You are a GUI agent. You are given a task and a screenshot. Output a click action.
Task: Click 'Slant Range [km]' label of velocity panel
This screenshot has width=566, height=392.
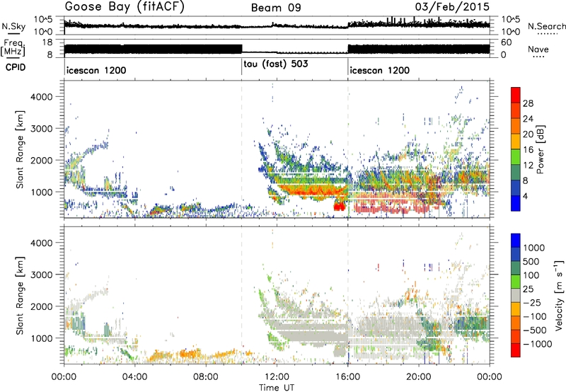pyautogui.click(x=20, y=295)
